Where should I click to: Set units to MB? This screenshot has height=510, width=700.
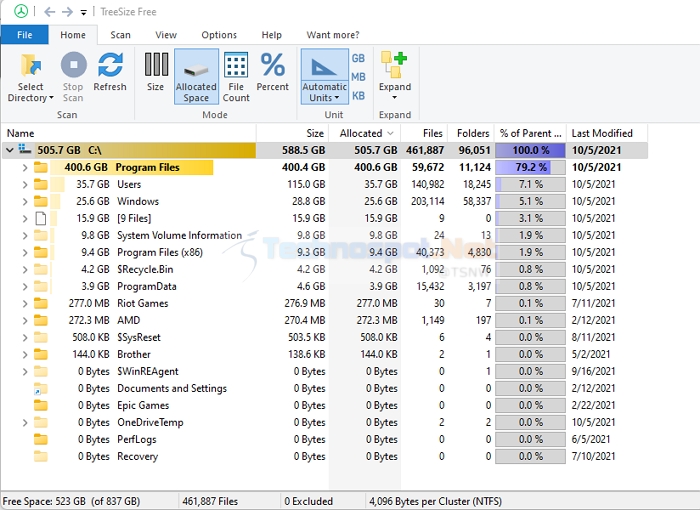(358, 77)
